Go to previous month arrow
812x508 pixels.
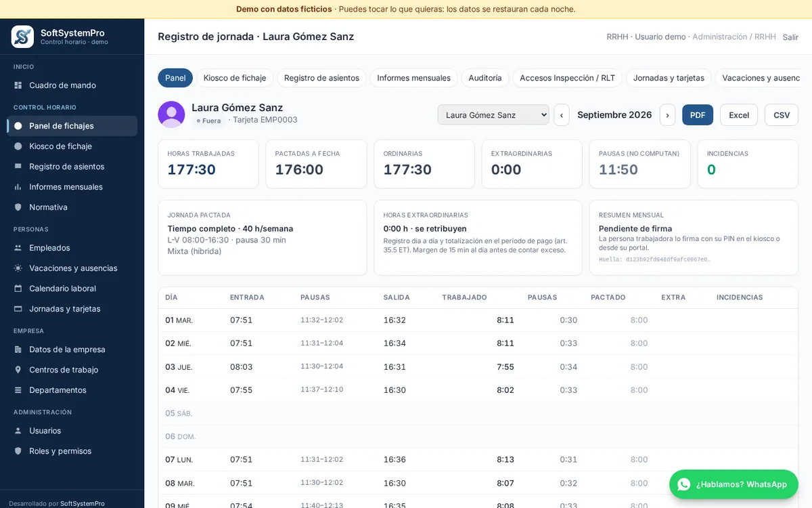pyautogui.click(x=562, y=115)
